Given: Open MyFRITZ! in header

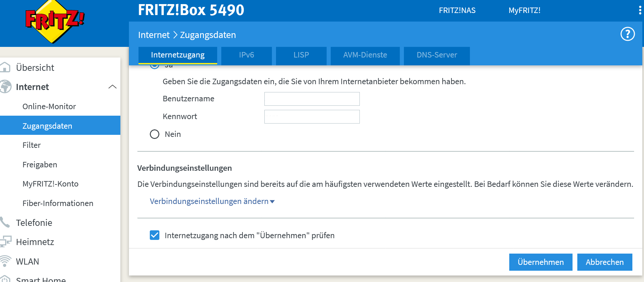Looking at the screenshot, I should tap(524, 10).
